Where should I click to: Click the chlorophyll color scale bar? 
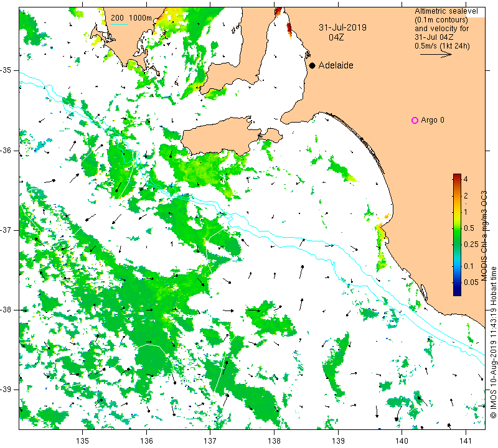point(457,235)
